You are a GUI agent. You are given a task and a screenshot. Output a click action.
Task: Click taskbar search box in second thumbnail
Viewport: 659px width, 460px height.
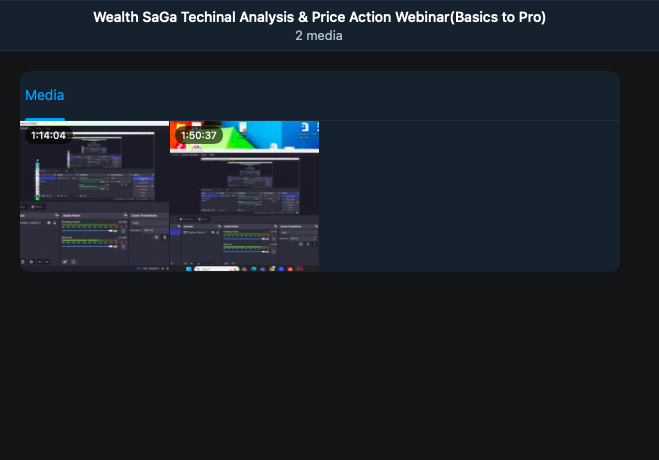coord(217,269)
